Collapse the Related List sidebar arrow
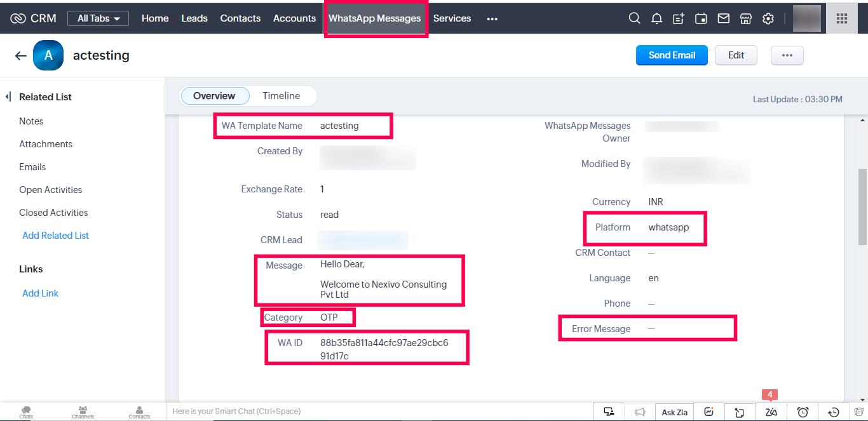The image size is (868, 421). (8, 97)
